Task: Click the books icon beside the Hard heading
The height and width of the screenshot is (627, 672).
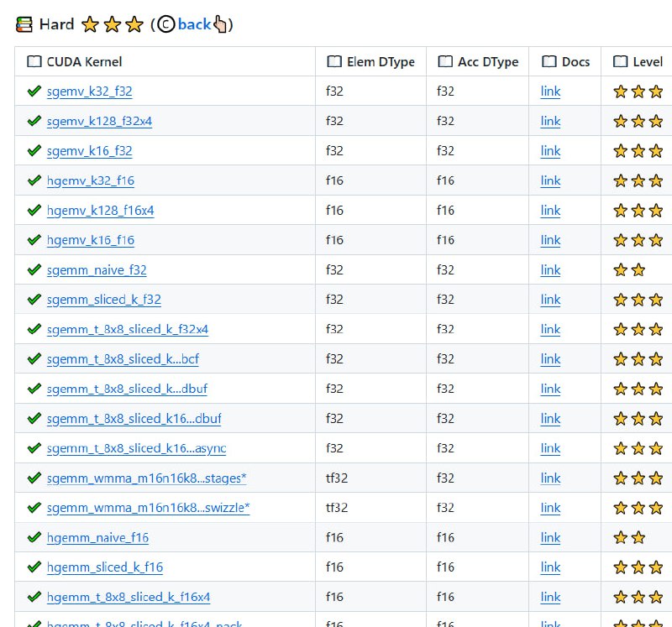Action: 25,24
